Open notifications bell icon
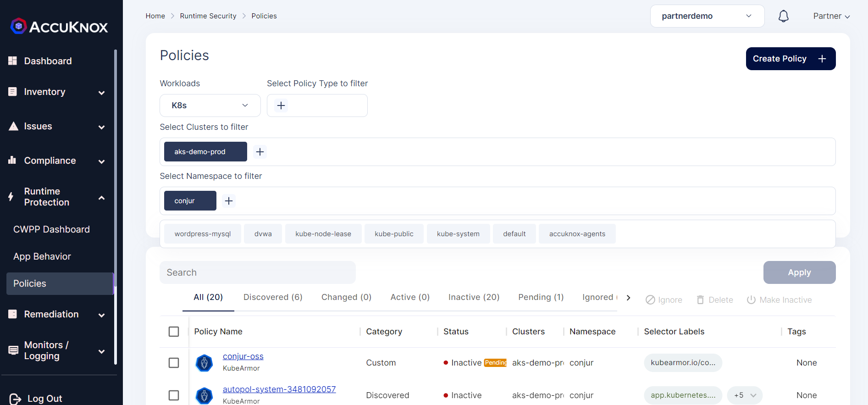 pos(784,17)
